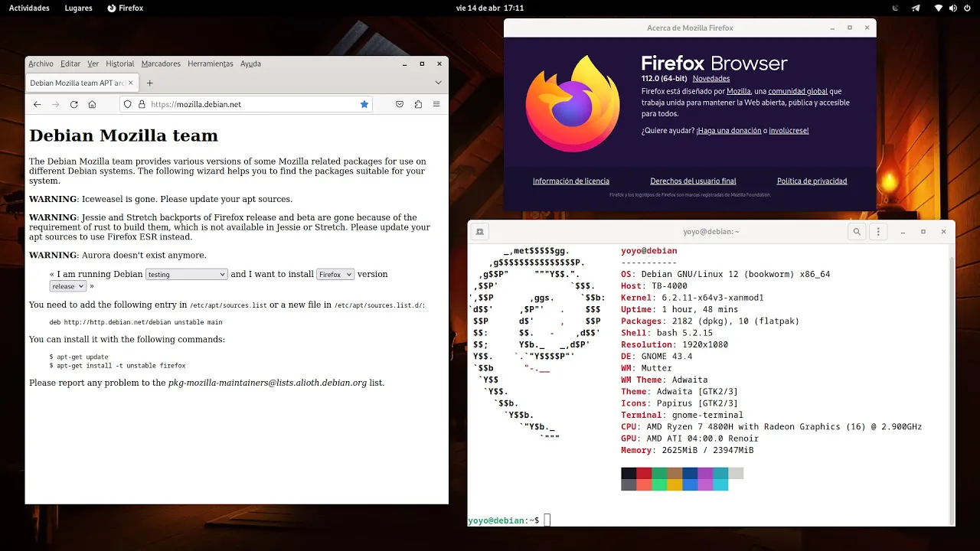980x551 pixels.
Task: Click the Memory line in terminal
Action: [x=687, y=451]
